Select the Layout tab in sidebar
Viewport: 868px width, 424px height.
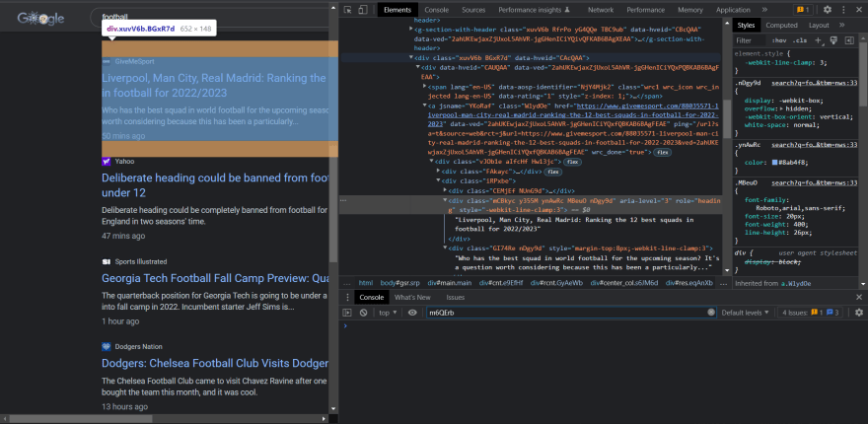pyautogui.click(x=818, y=25)
